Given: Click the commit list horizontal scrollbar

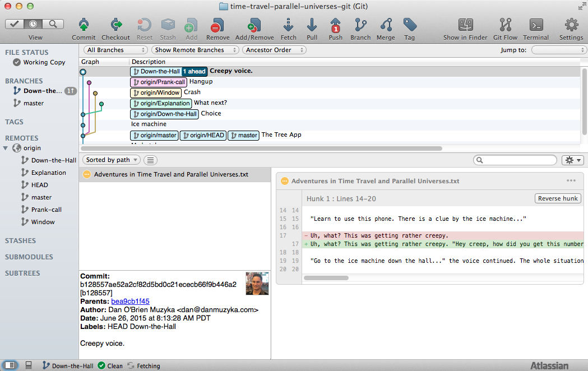Looking at the screenshot, I should pos(261,149).
